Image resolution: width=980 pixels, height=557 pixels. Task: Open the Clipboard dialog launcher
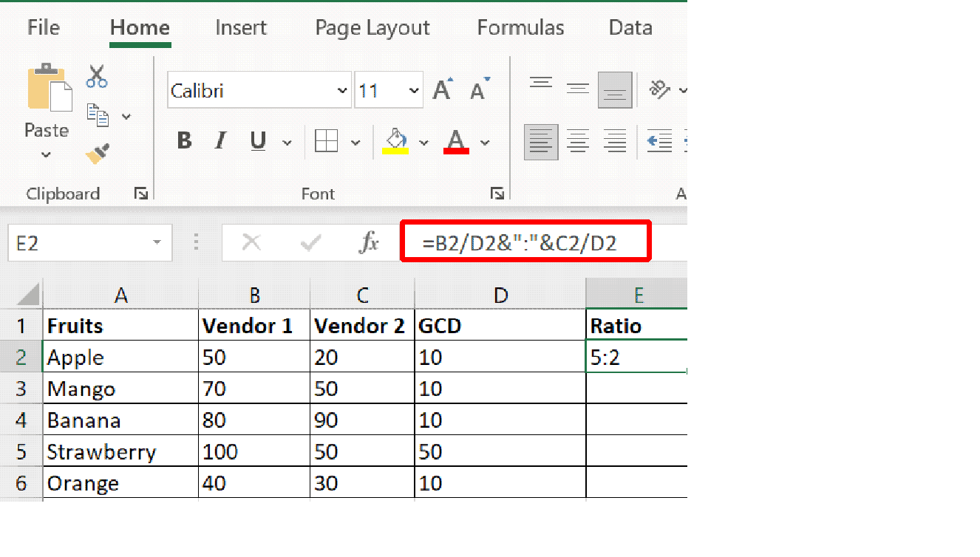pos(140,193)
